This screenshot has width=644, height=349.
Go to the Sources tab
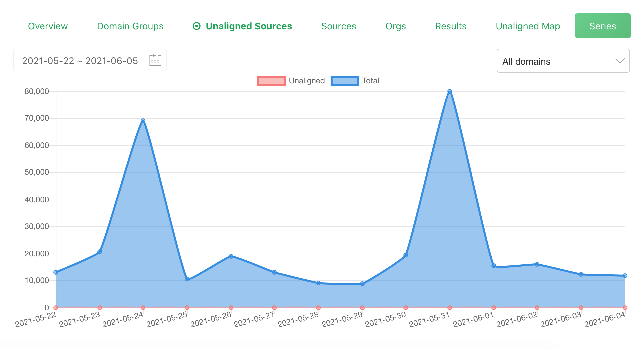click(x=338, y=26)
